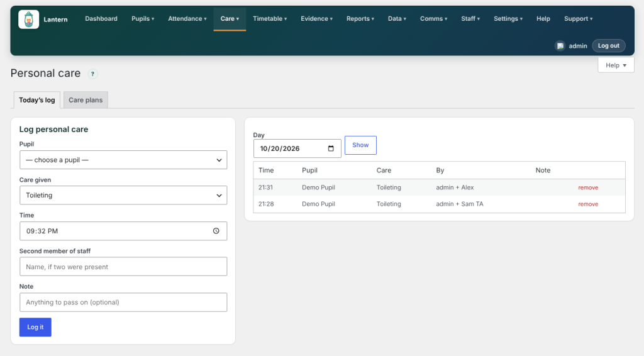
Task: Open the Timetable menu
Action: click(x=270, y=18)
